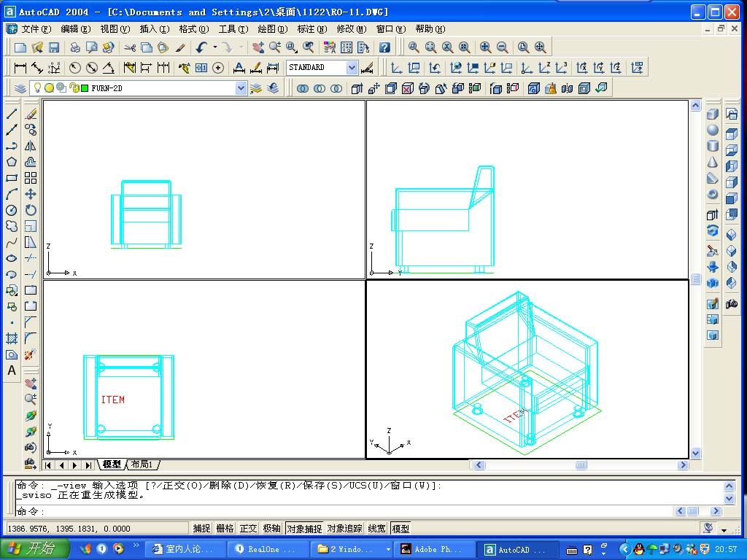Select the Erase tool in modify toolbar
747x560 pixels.
[31, 114]
